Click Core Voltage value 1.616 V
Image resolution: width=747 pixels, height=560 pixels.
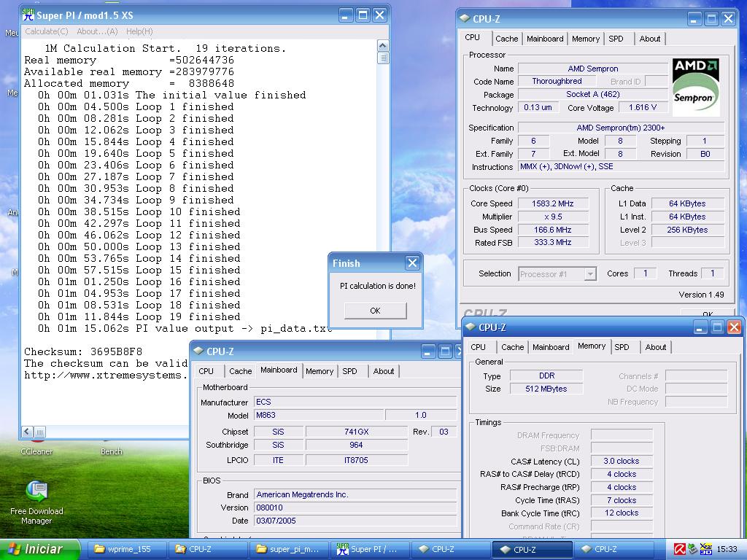[643, 108]
